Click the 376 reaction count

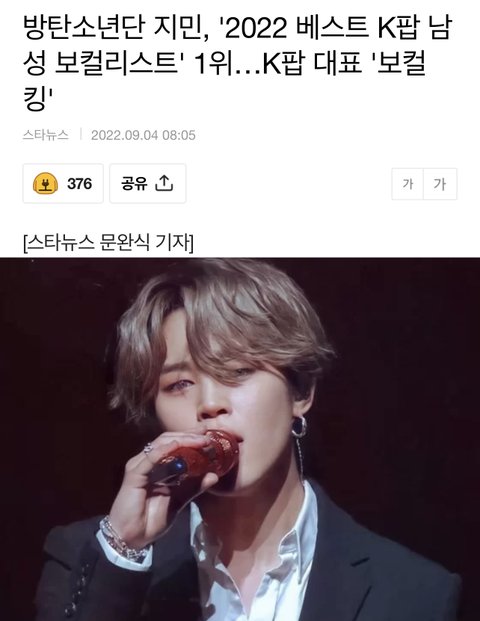80,184
